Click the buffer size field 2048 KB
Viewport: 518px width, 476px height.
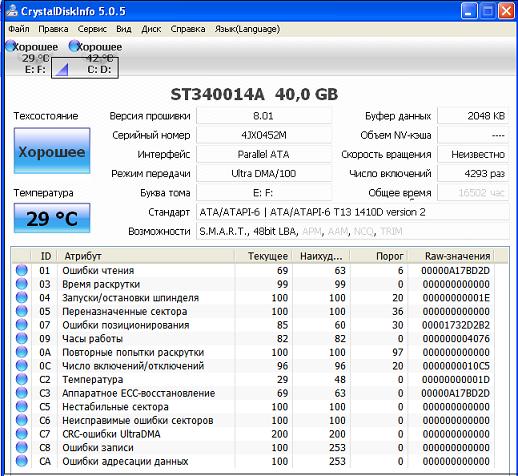coord(473,116)
